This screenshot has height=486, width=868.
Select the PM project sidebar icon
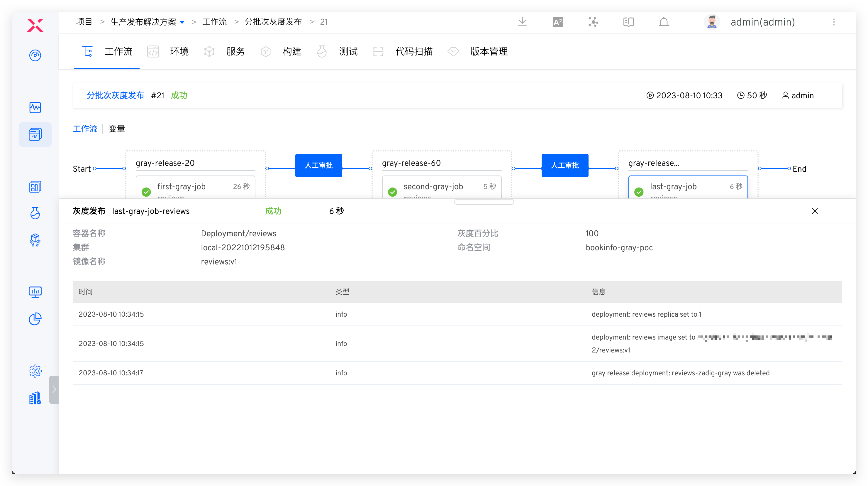[x=35, y=134]
